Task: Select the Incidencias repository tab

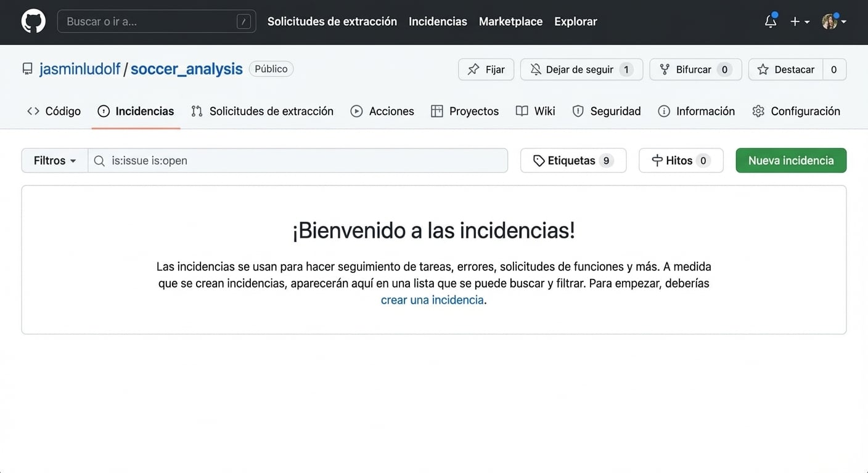Action: pyautogui.click(x=136, y=111)
